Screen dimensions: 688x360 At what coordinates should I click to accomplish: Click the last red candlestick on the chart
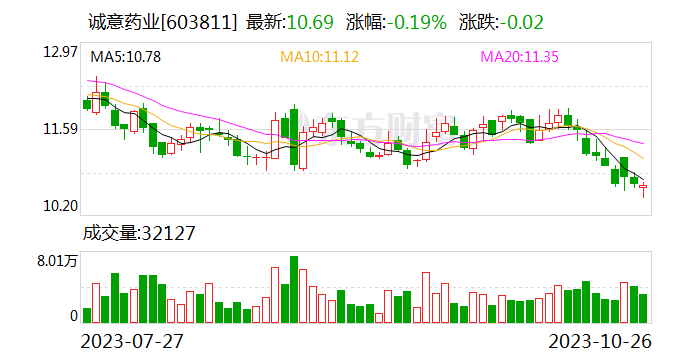[643, 189]
